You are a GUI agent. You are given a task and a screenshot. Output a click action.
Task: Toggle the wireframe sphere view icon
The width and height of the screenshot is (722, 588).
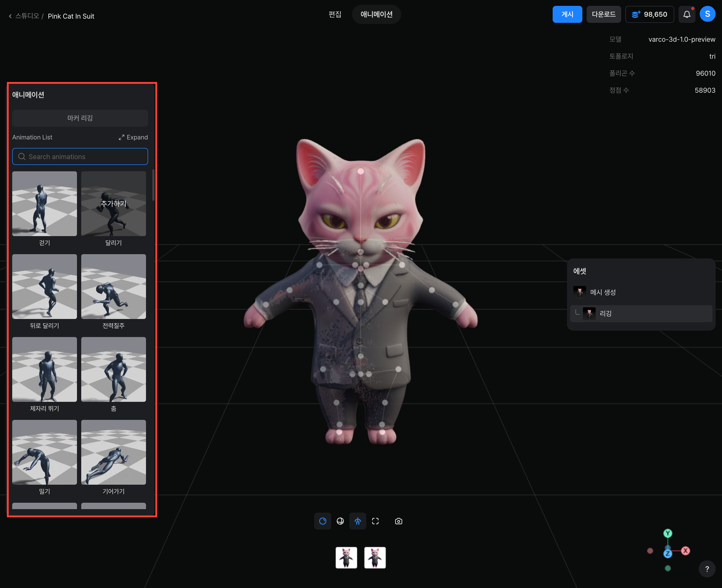click(x=340, y=521)
